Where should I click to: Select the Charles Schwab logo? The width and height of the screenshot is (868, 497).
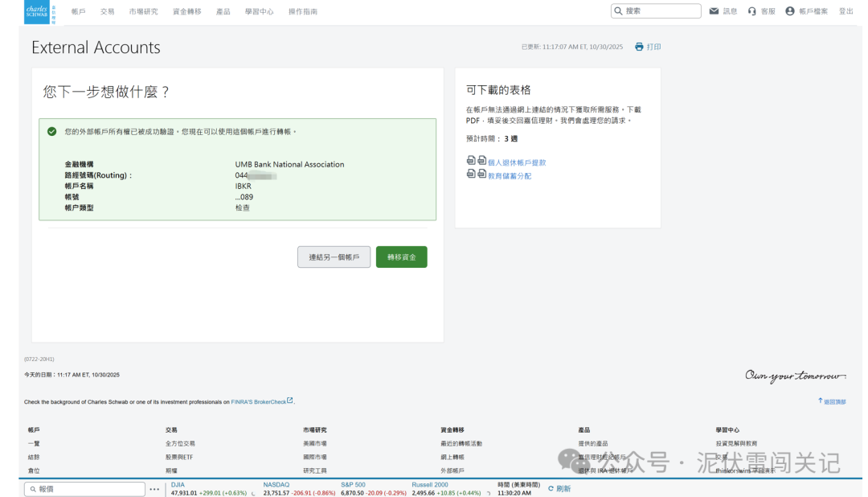coord(36,11)
